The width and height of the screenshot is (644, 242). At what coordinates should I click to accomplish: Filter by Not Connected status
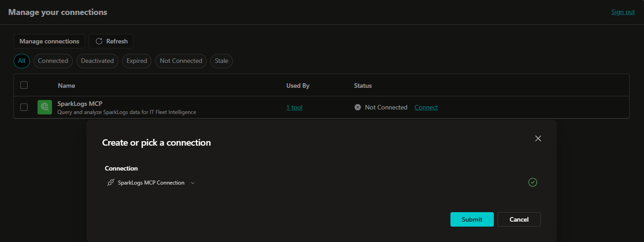coord(181,61)
